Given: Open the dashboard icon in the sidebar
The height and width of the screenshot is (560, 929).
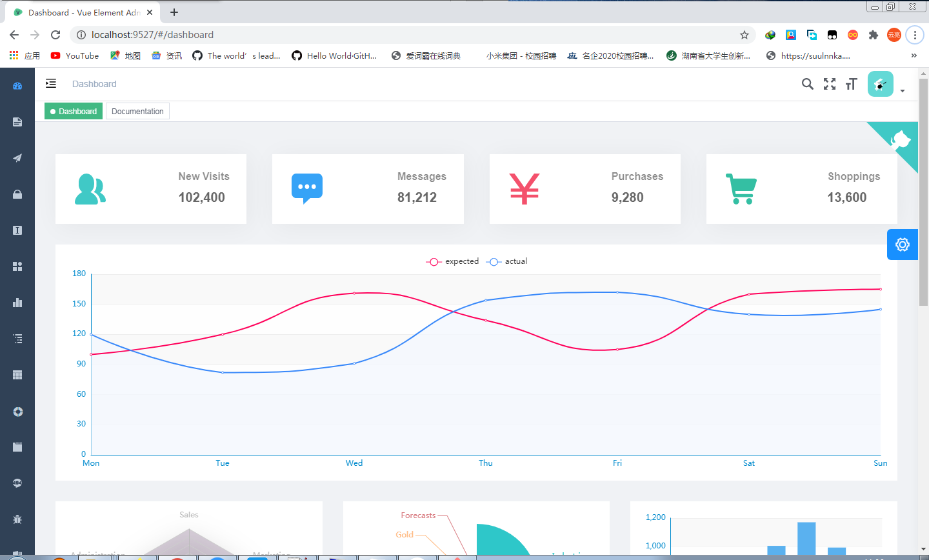Looking at the screenshot, I should click(x=17, y=86).
